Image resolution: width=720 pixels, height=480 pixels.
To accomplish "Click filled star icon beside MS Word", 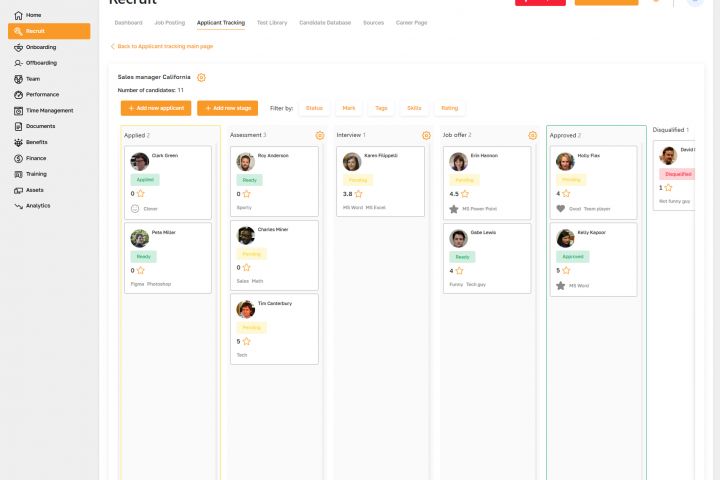I will (x=561, y=286).
